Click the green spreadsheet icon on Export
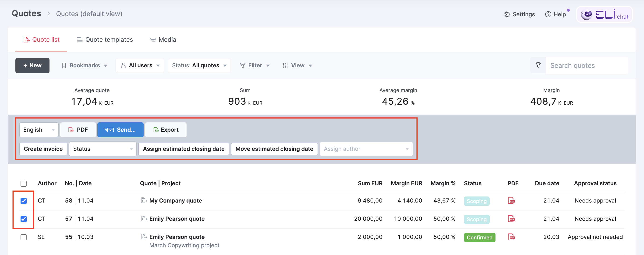644x255 pixels. (156, 130)
